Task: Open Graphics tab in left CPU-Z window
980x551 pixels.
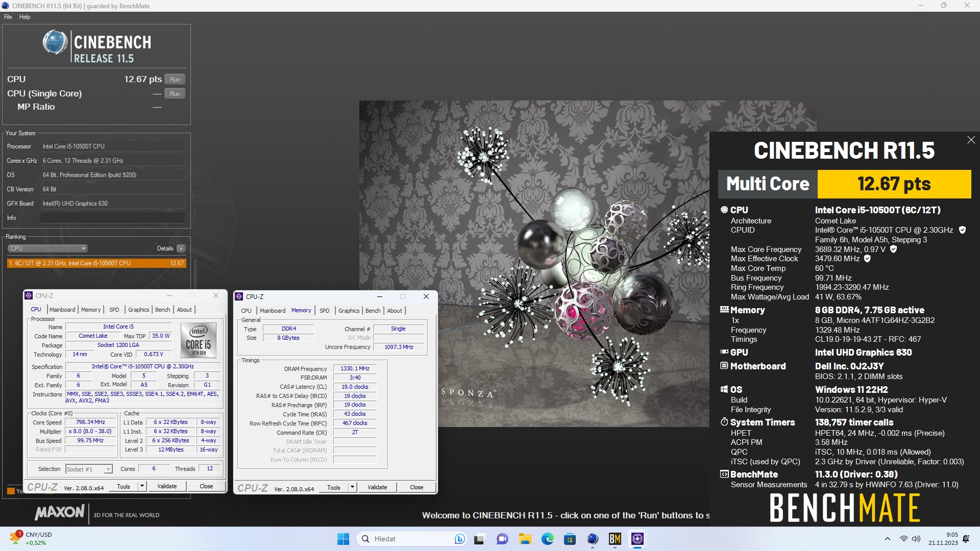Action: [x=138, y=310]
